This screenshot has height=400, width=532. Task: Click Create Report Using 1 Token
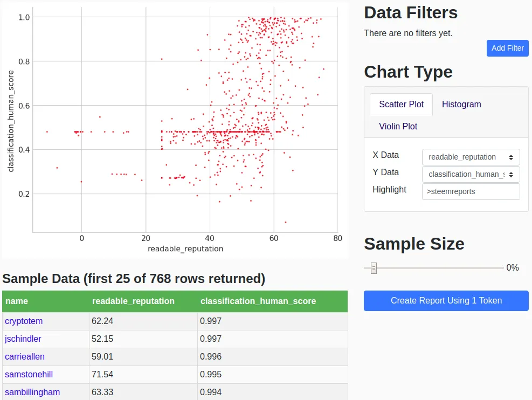(446, 301)
